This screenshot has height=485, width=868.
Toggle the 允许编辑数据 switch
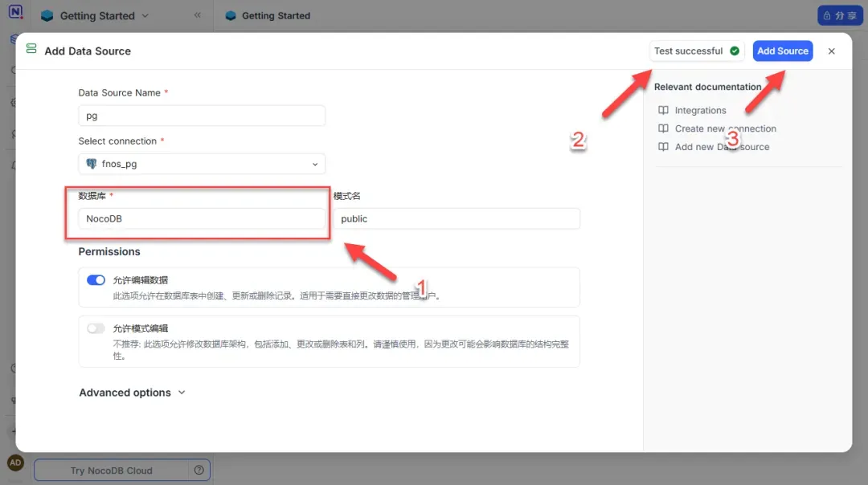coord(96,279)
